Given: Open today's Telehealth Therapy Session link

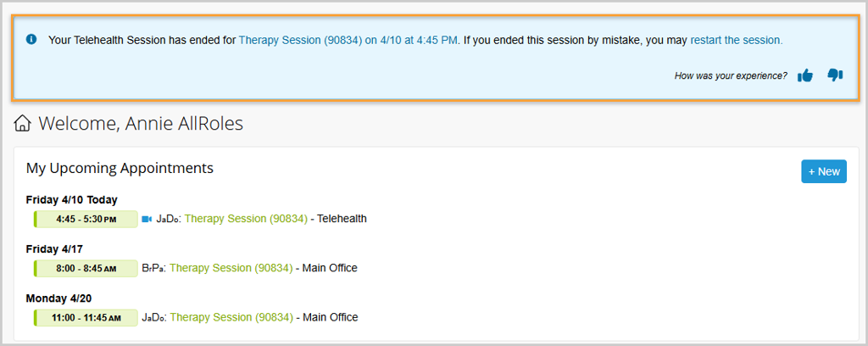Looking at the screenshot, I should pyautogui.click(x=246, y=219).
